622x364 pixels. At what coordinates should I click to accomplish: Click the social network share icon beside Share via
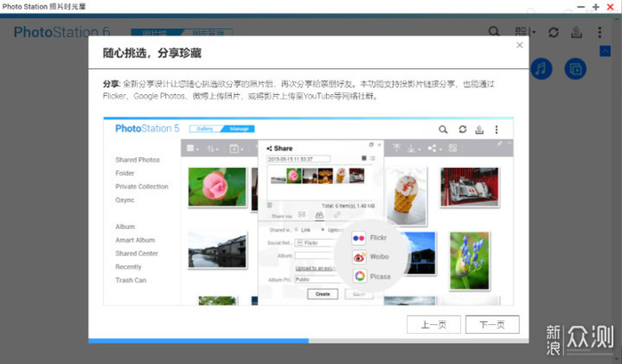pos(319,215)
